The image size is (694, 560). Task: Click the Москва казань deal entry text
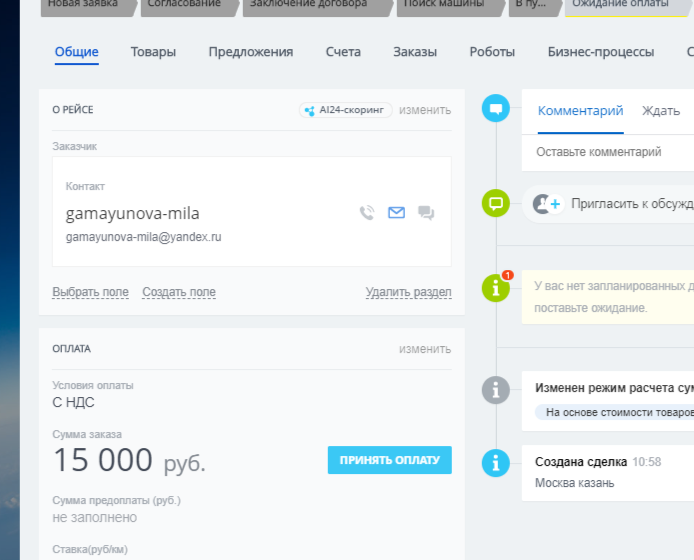(x=574, y=483)
